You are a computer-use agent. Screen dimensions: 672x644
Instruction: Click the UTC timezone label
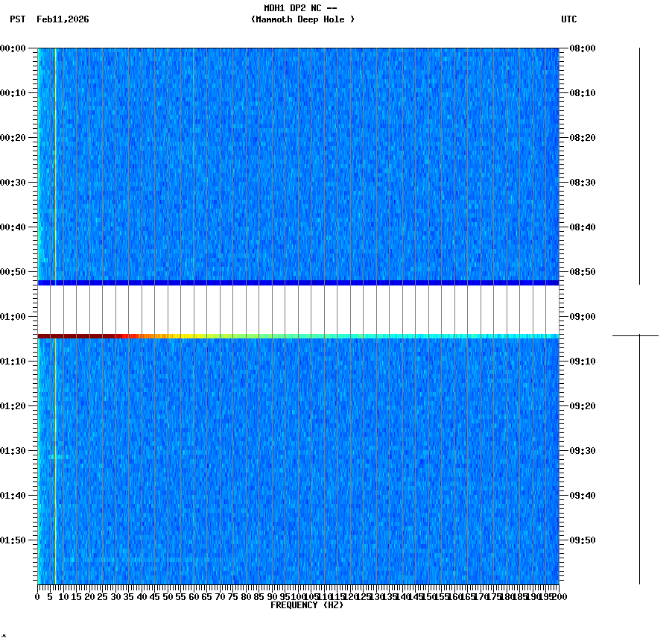(570, 20)
